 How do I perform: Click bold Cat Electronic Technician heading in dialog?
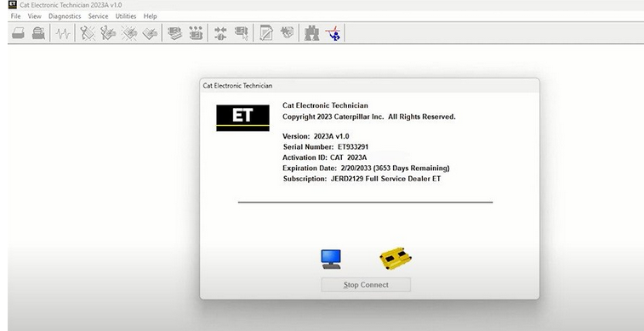325,106
